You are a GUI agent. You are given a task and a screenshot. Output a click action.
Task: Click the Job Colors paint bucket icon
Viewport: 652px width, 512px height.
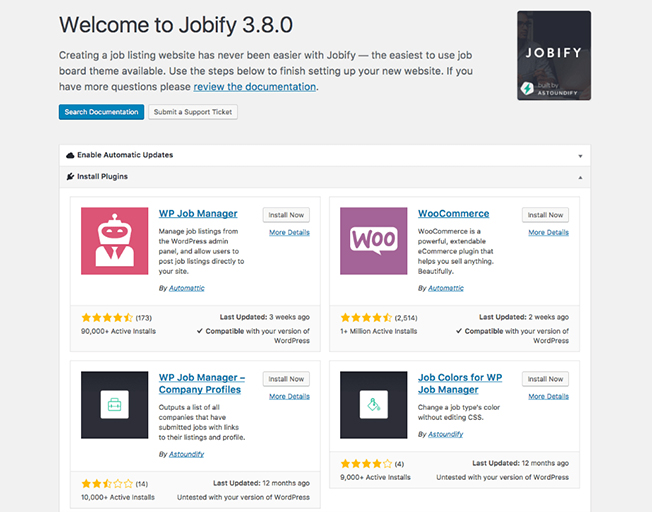373,405
